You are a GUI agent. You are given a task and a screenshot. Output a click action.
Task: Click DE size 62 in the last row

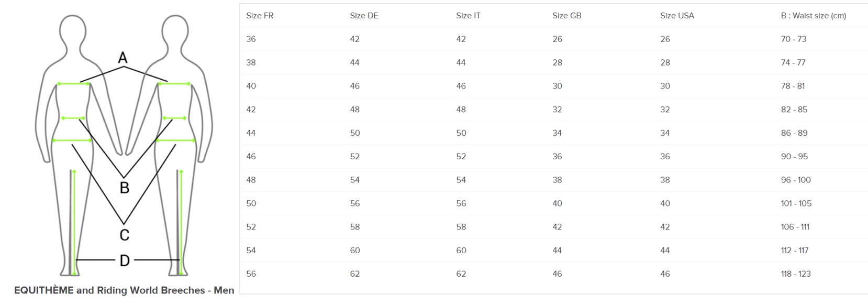[355, 274]
